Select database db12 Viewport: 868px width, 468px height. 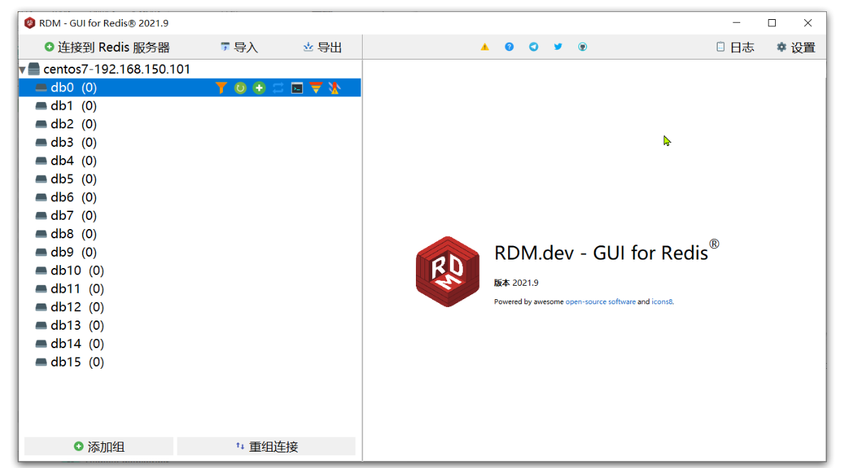point(190,307)
